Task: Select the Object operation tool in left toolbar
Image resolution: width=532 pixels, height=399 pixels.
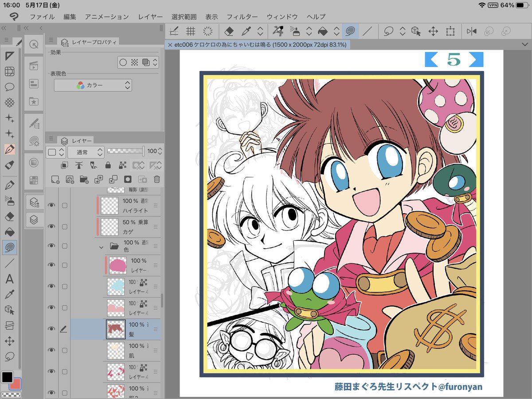Action: tap(9, 309)
